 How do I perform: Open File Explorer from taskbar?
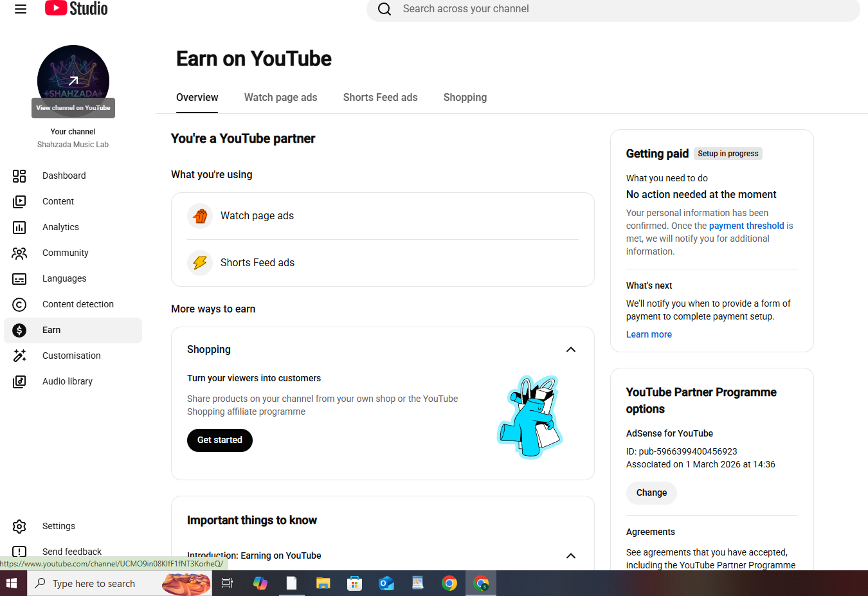pos(323,583)
